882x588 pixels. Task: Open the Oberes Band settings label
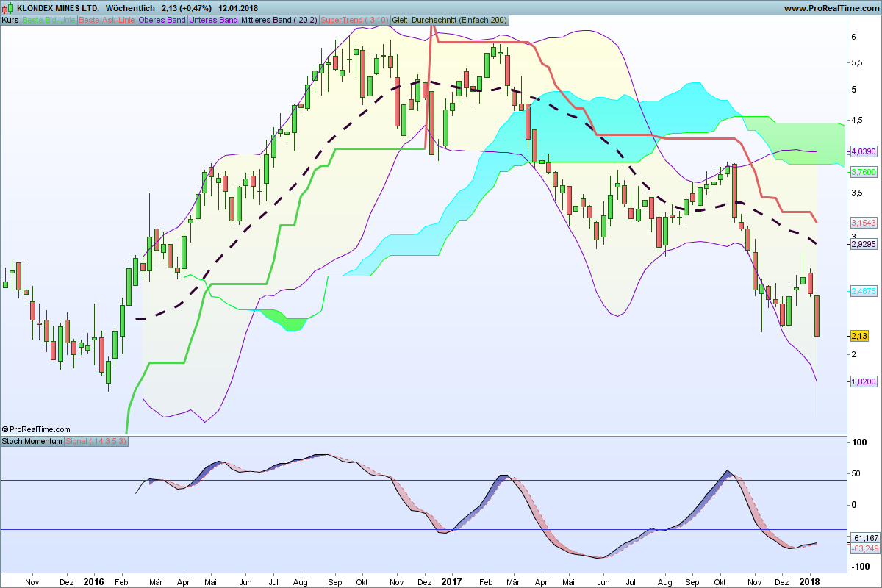point(162,20)
